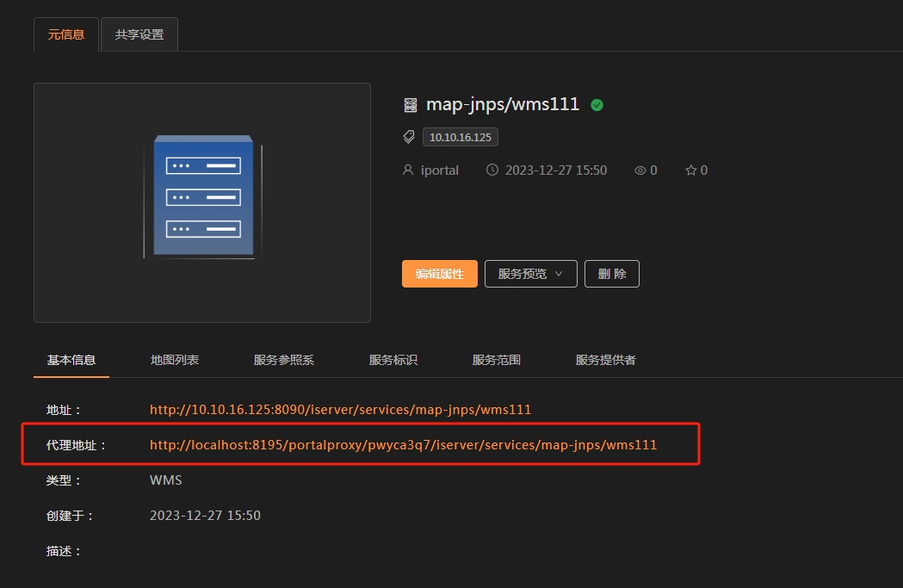Select the 基本信息 tab

pos(71,361)
